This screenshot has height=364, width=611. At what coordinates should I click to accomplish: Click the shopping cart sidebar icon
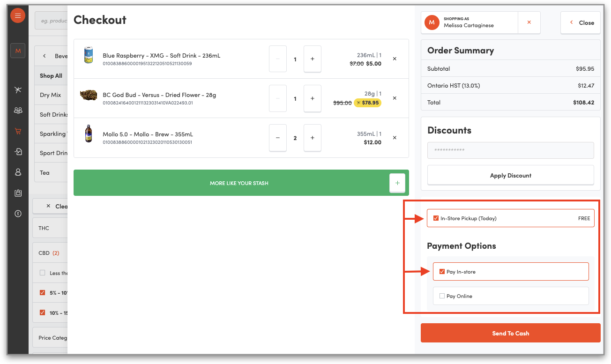pyautogui.click(x=18, y=131)
